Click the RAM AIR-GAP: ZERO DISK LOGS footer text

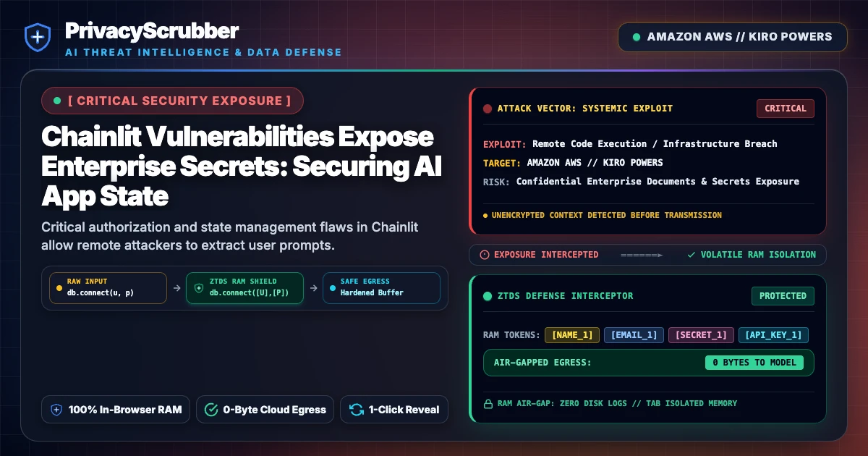click(617, 403)
